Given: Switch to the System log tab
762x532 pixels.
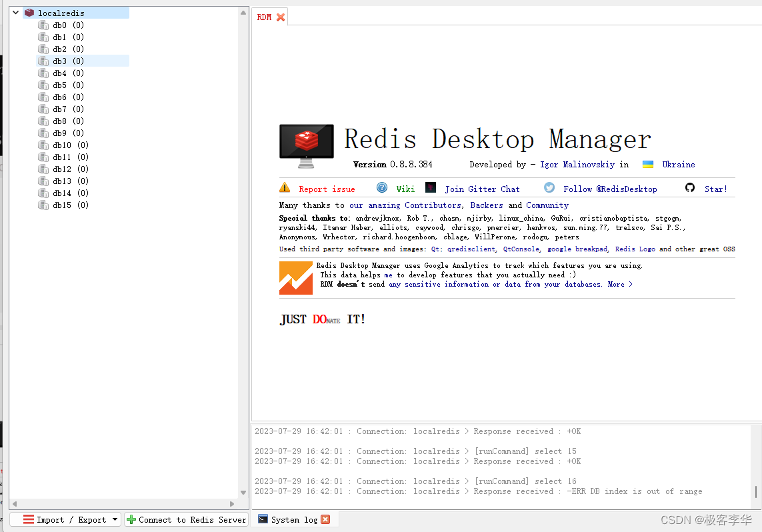Looking at the screenshot, I should coord(294,519).
